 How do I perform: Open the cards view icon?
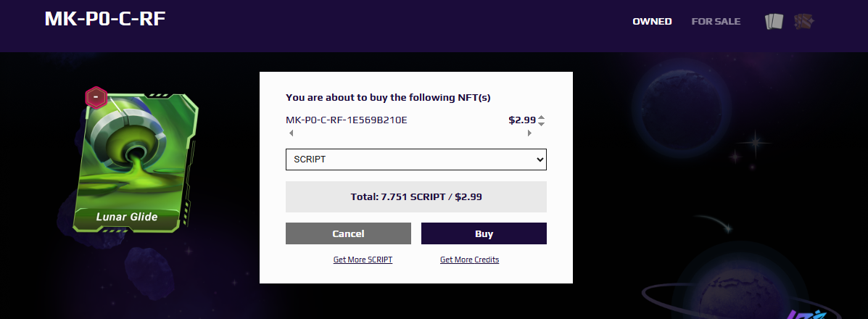point(774,22)
